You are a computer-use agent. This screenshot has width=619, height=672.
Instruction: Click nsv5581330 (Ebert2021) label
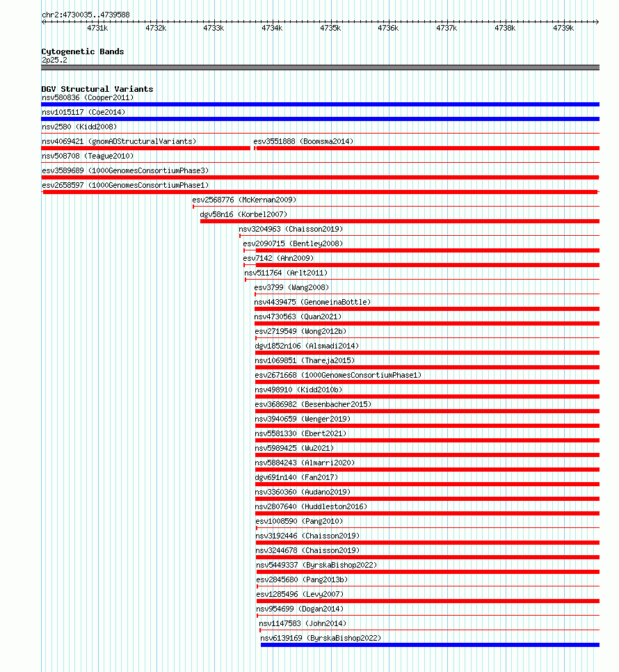300,433
